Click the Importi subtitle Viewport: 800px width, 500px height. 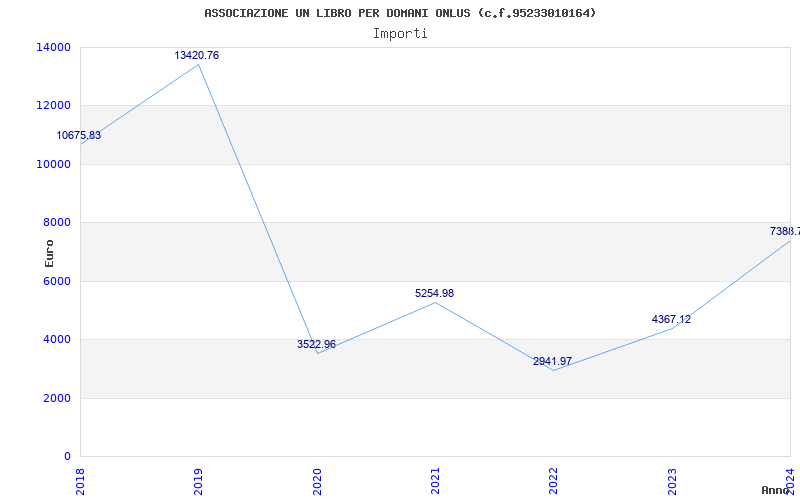point(400,34)
